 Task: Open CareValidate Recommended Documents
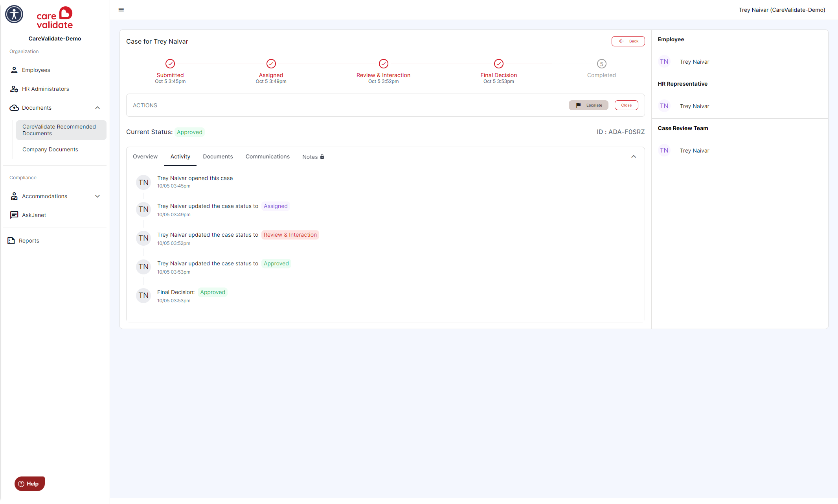[61, 130]
